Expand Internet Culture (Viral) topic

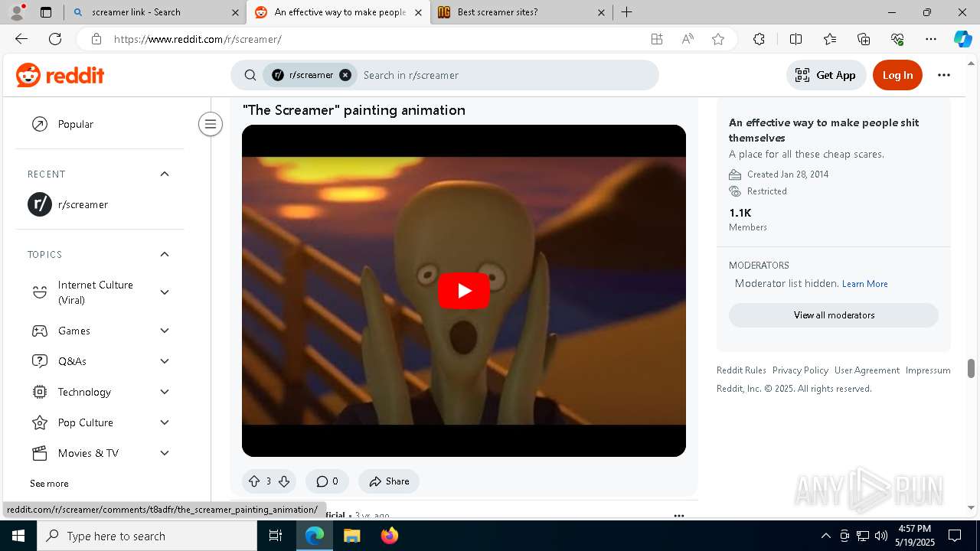tap(165, 292)
